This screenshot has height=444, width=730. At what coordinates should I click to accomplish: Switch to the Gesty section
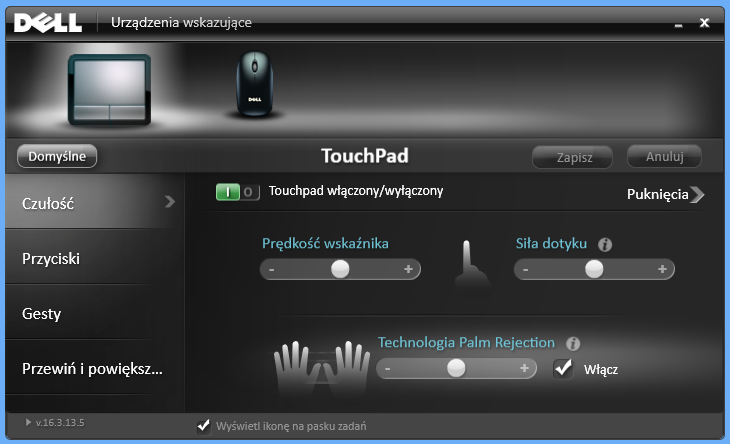click(95, 312)
